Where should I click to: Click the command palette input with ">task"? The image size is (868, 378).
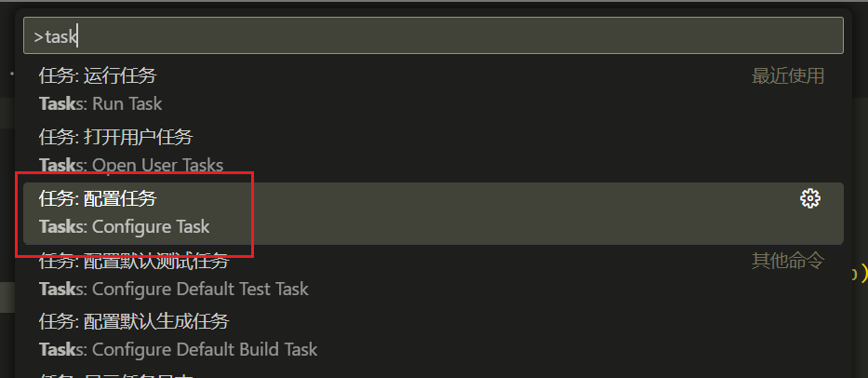(434, 36)
